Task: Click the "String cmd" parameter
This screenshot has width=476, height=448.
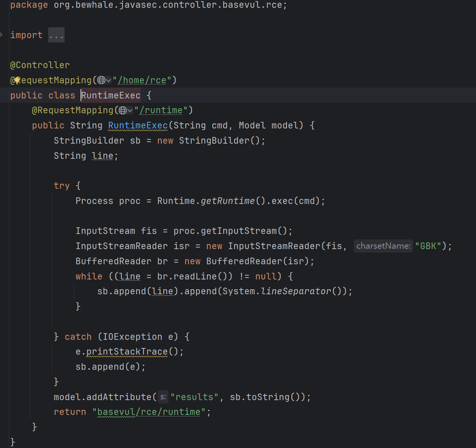Action: [x=201, y=125]
